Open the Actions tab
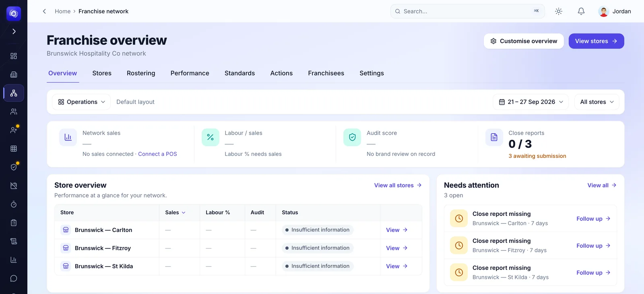 pyautogui.click(x=281, y=73)
